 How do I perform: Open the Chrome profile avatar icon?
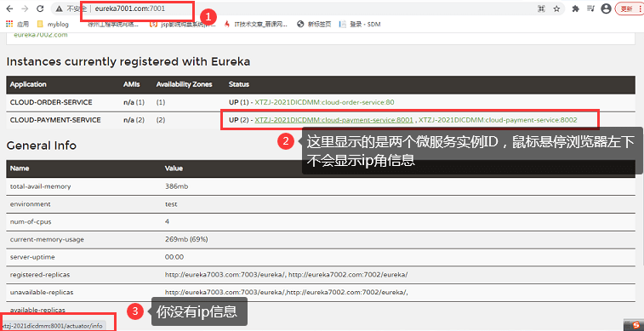[606, 9]
